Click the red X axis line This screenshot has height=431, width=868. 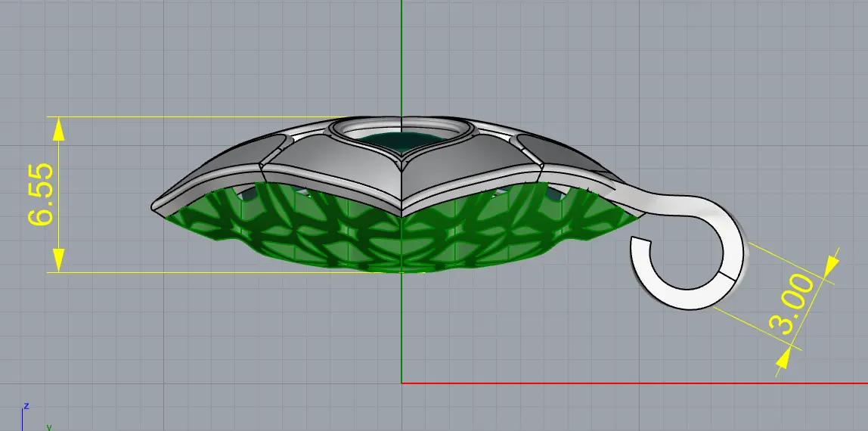[x=635, y=383]
